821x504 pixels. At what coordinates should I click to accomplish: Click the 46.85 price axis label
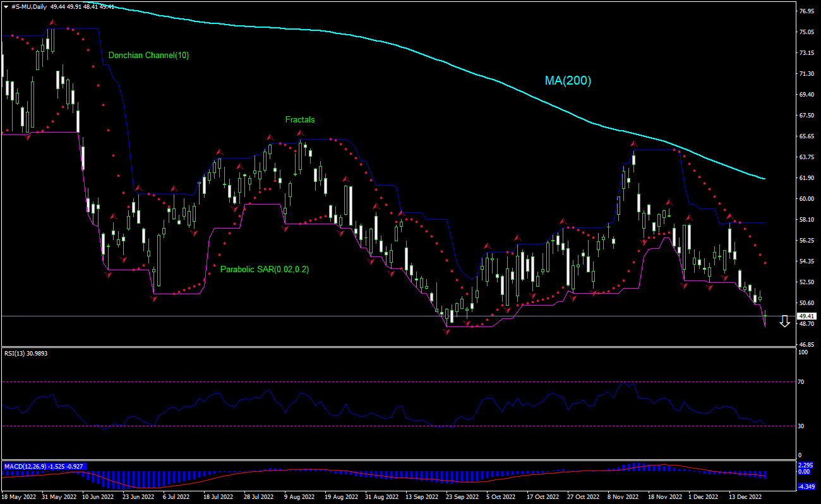pyautogui.click(x=805, y=345)
